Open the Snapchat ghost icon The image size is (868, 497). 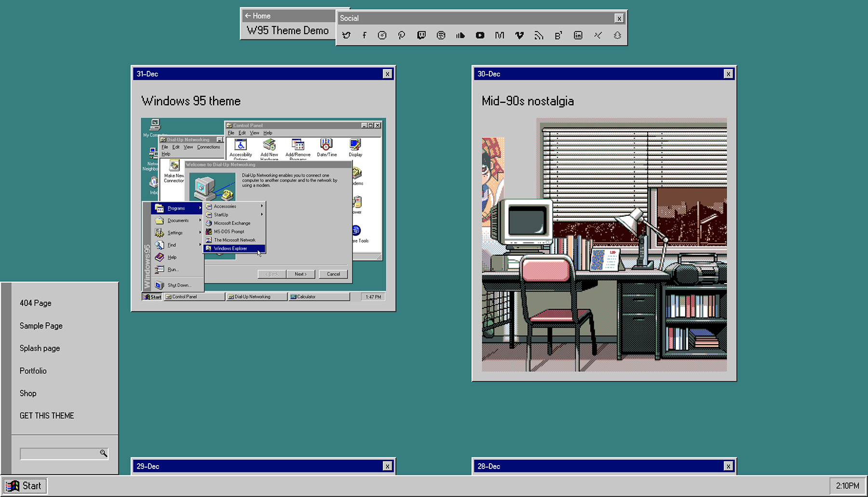pos(617,35)
